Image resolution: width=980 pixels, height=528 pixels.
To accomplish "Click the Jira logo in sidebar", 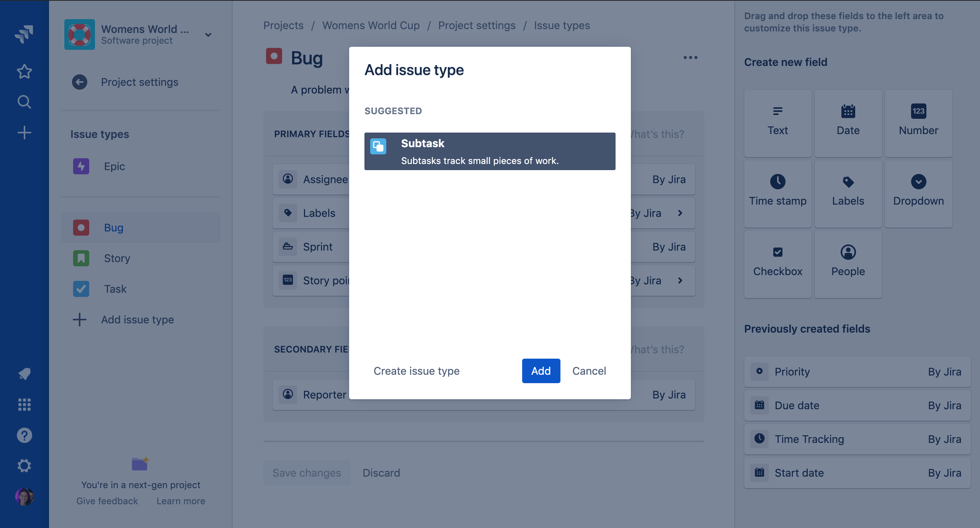I will [24, 34].
